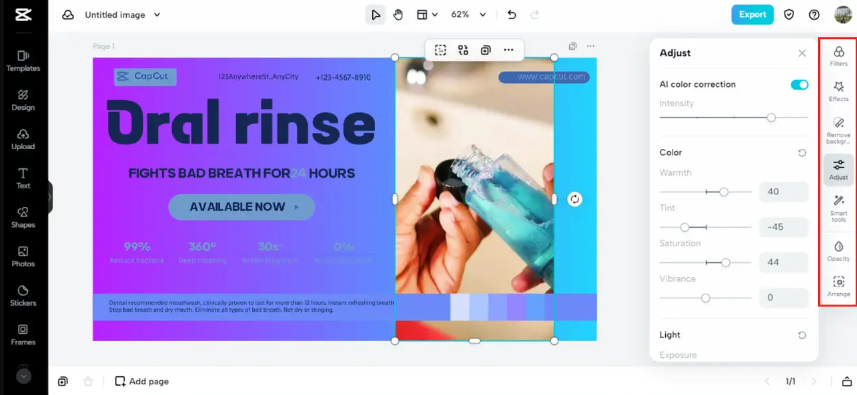The width and height of the screenshot is (857, 395).
Task: Open Page 1 more options menu
Action: (x=591, y=46)
